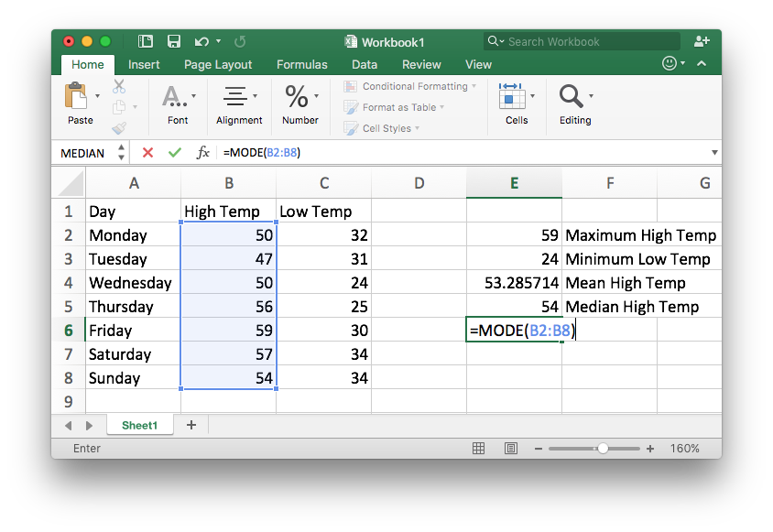The width and height of the screenshot is (773, 532).
Task: Switch to the Page Layout tab
Action: tap(218, 64)
